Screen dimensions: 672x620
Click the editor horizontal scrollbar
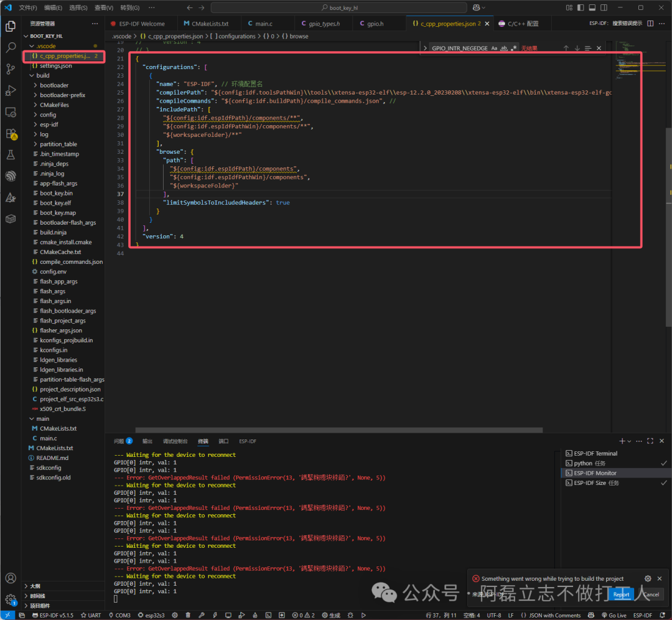click(338, 430)
